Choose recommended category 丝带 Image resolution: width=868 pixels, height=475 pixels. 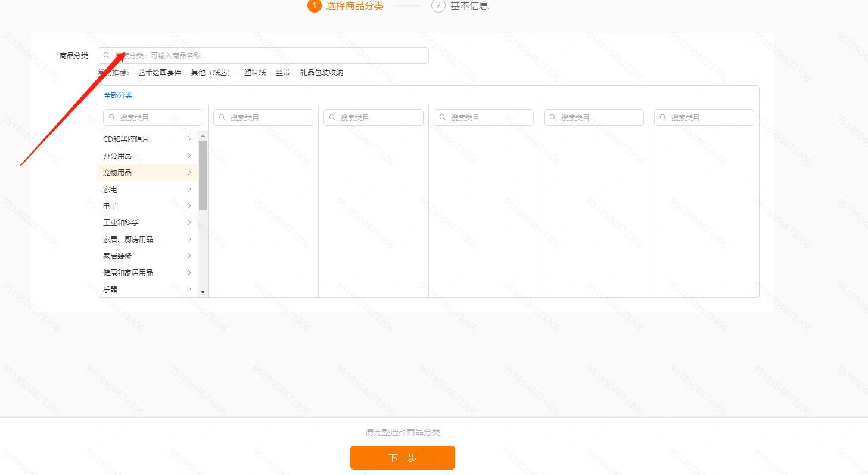(x=283, y=73)
